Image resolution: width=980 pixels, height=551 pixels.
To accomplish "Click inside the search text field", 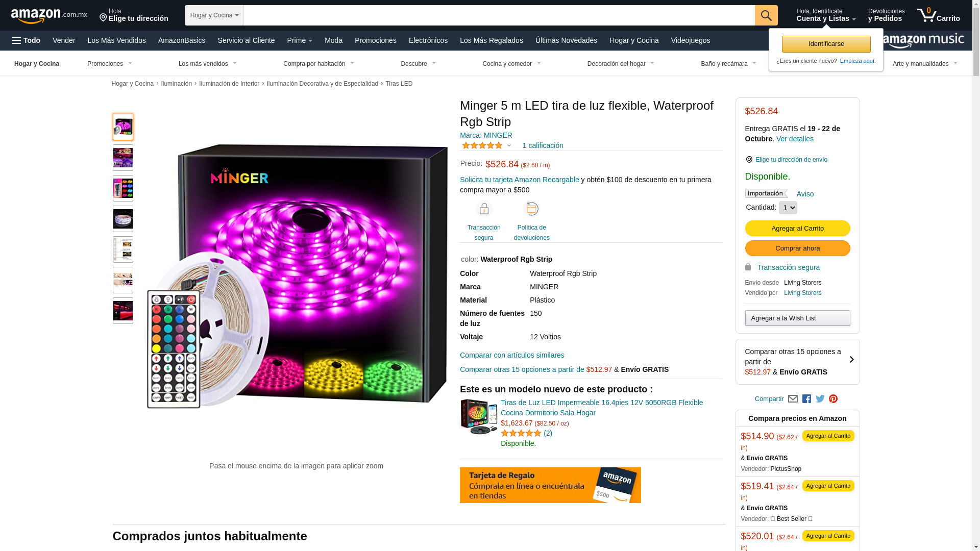I will [x=499, y=15].
